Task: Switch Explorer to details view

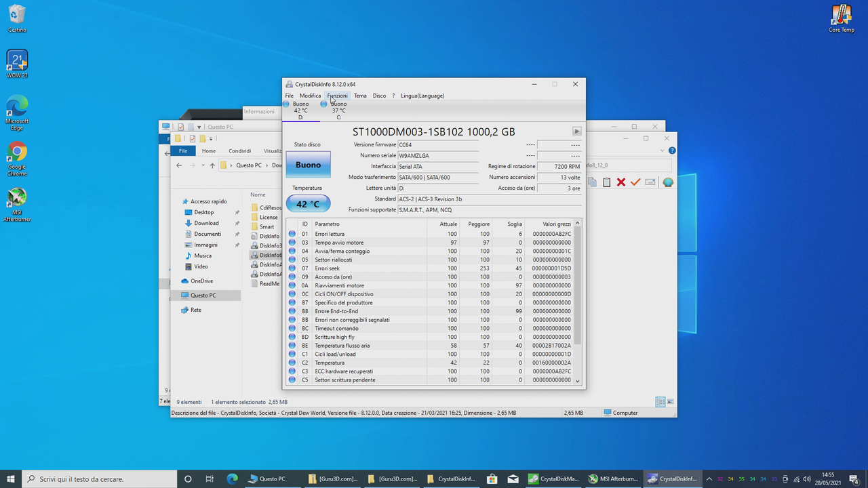Action: click(x=660, y=402)
